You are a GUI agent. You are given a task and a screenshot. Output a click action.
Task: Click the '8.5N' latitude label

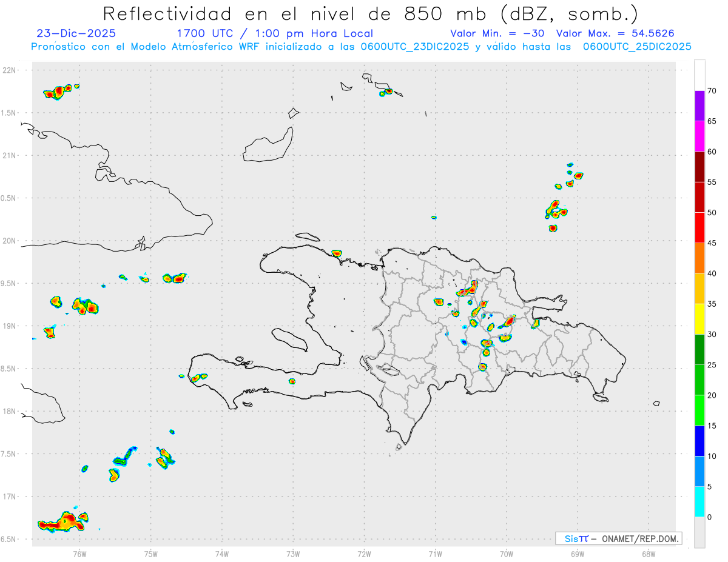9,369
